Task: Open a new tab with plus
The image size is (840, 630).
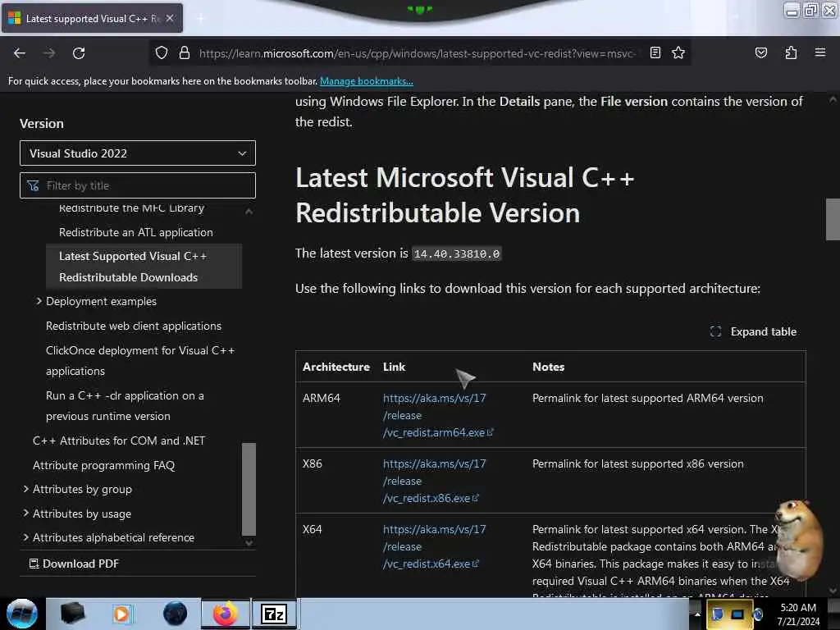Action: [200, 19]
